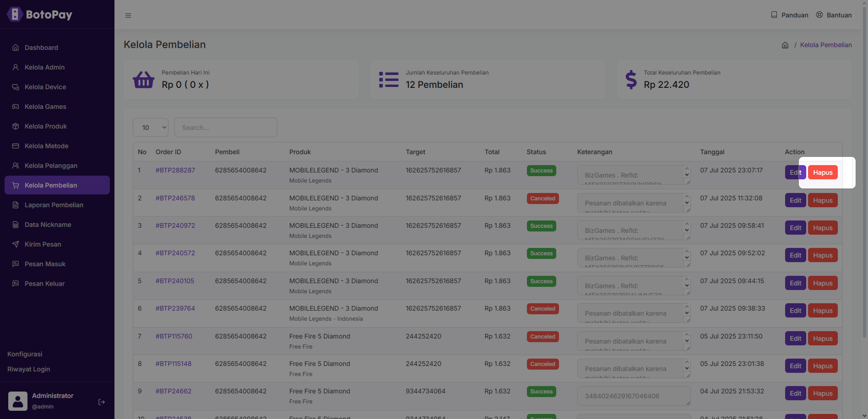
Task: Click the Pesan Keluar message icon
Action: 16,284
